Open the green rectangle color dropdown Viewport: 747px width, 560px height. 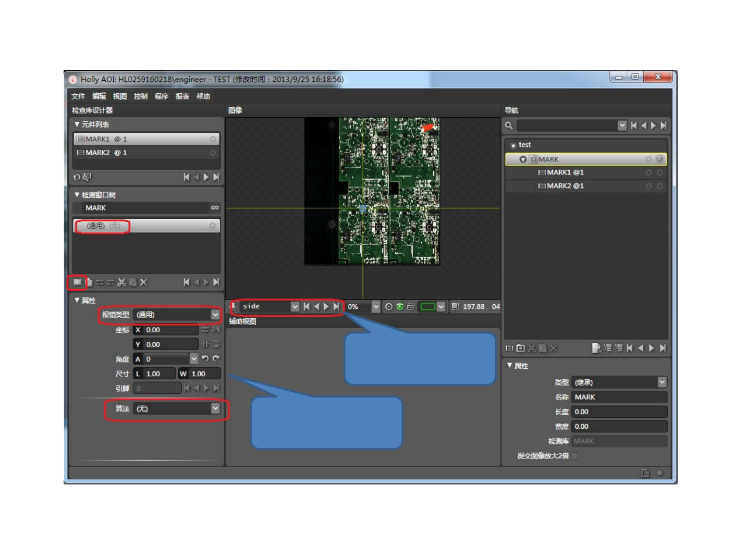coord(441,307)
